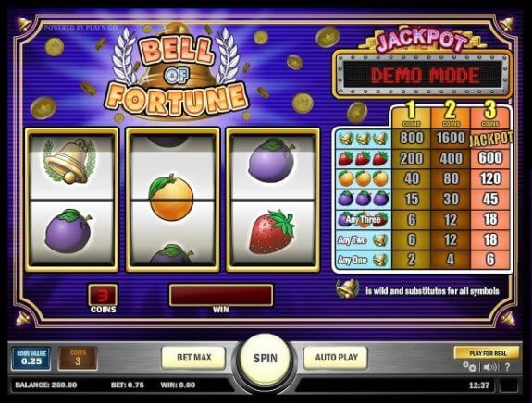
Task: Change the Coins 3 selector
Action: (78, 359)
